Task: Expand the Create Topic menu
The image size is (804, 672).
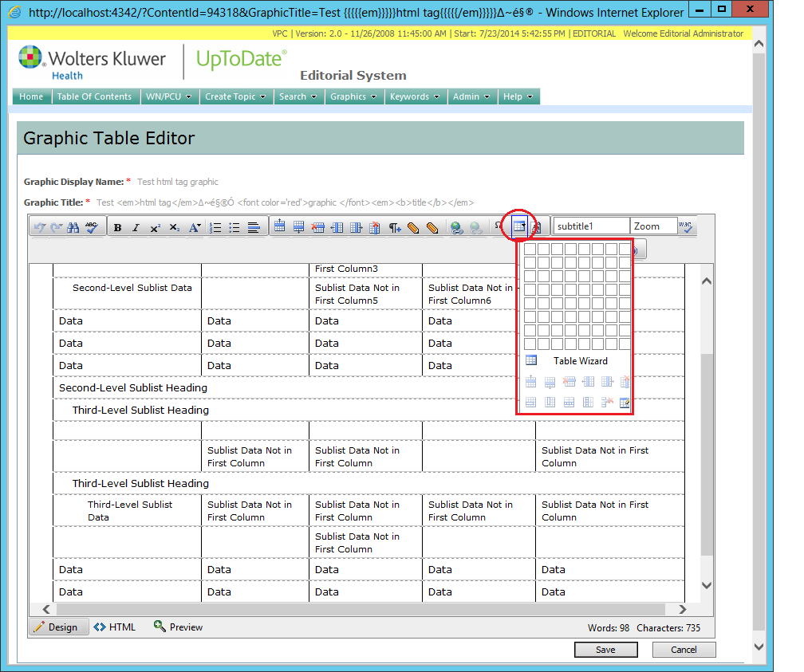Action: [x=235, y=96]
